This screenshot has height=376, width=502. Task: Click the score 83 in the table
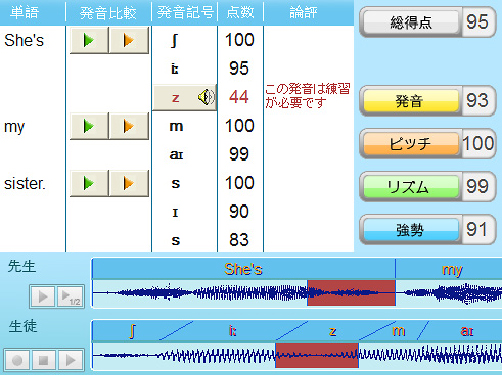239,240
